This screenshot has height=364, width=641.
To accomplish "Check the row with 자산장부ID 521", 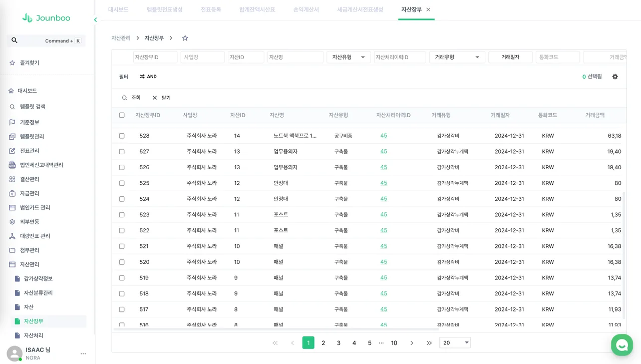I will coord(122,246).
